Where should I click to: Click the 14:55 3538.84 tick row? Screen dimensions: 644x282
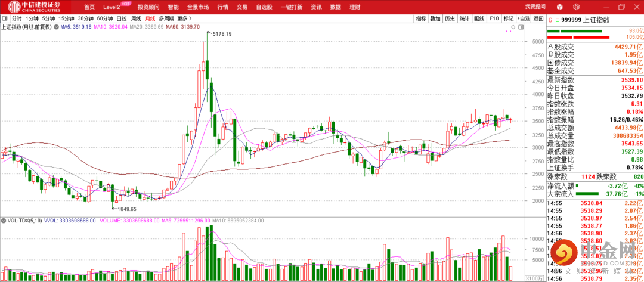pos(595,203)
